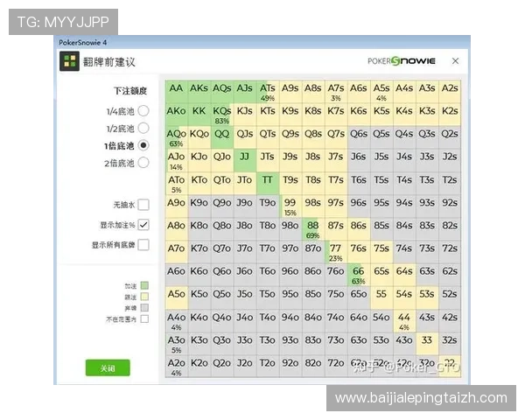
Task: Click the JTo hand cell
Action: pos(245,183)
